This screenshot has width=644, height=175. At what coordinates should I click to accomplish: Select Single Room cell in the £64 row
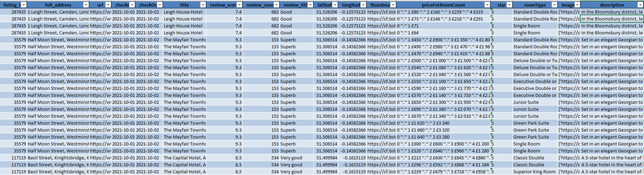(535, 33)
